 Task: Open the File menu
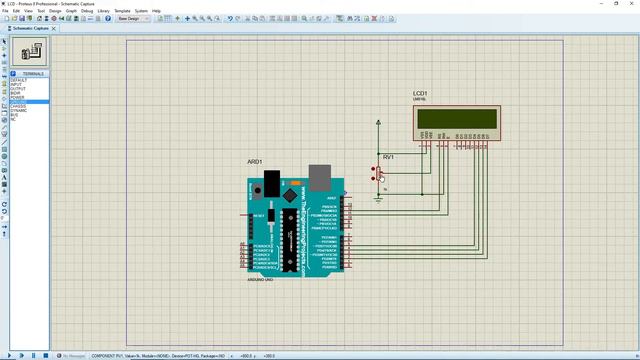tap(5, 11)
